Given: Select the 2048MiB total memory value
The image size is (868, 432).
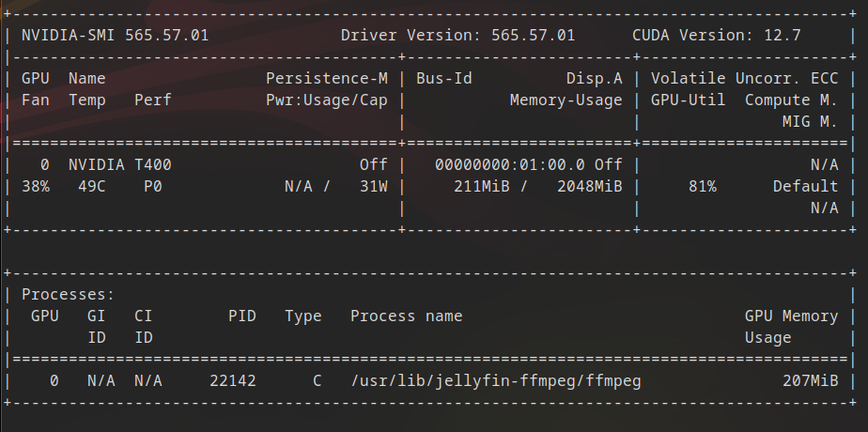Looking at the screenshot, I should (590, 187).
